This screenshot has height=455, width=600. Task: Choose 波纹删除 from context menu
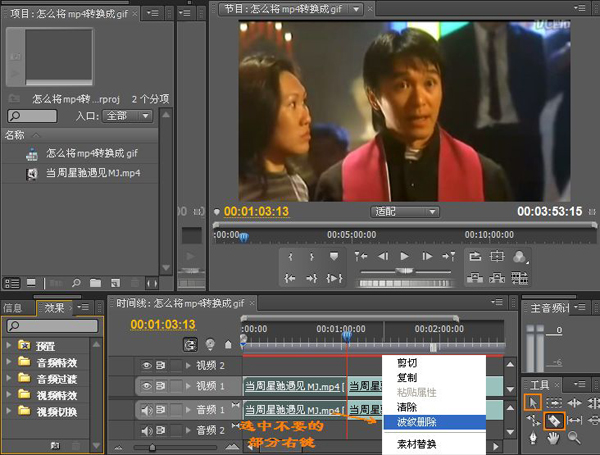[434, 422]
